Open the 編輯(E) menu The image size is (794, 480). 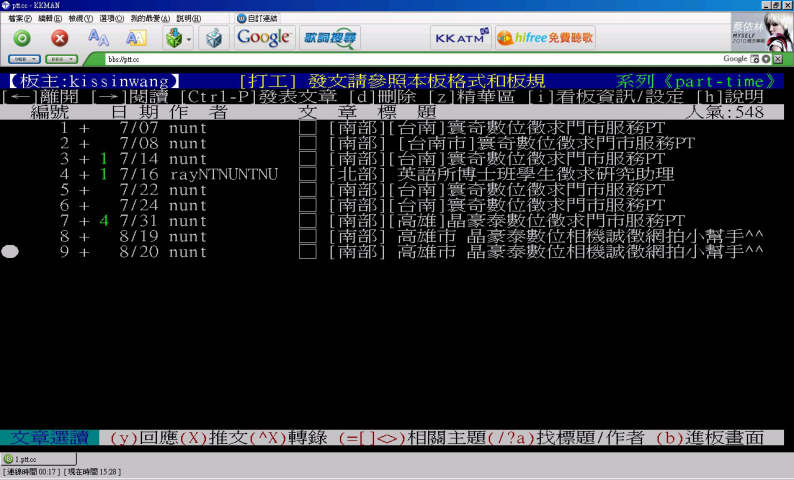50,18
